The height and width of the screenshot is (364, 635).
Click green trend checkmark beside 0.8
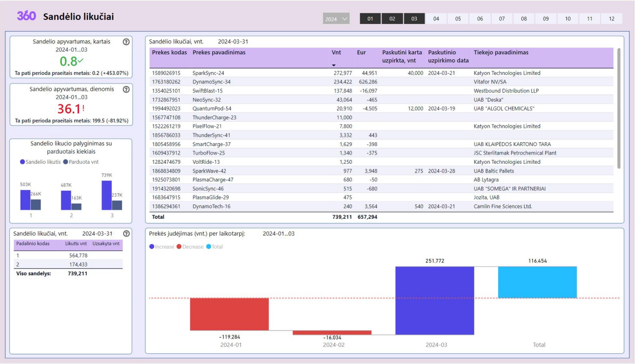pos(81,61)
